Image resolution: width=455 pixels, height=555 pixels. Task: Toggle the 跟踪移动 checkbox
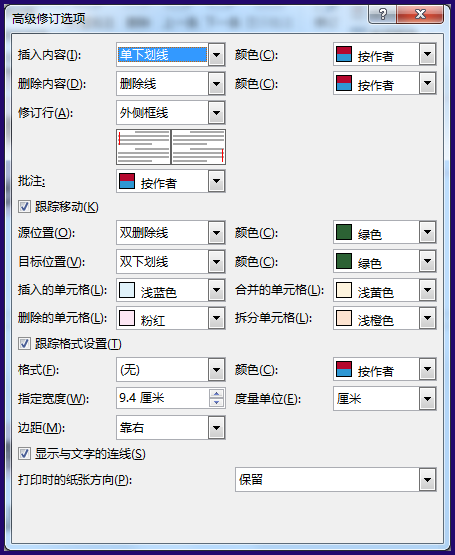24,207
